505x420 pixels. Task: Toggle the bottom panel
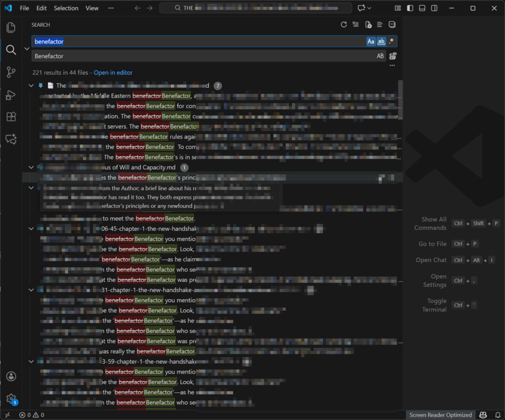coord(422,8)
